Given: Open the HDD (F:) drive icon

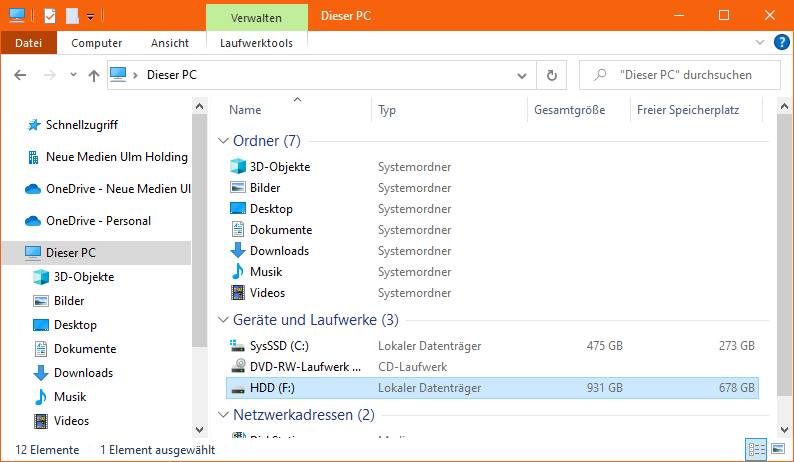Looking at the screenshot, I should (238, 388).
